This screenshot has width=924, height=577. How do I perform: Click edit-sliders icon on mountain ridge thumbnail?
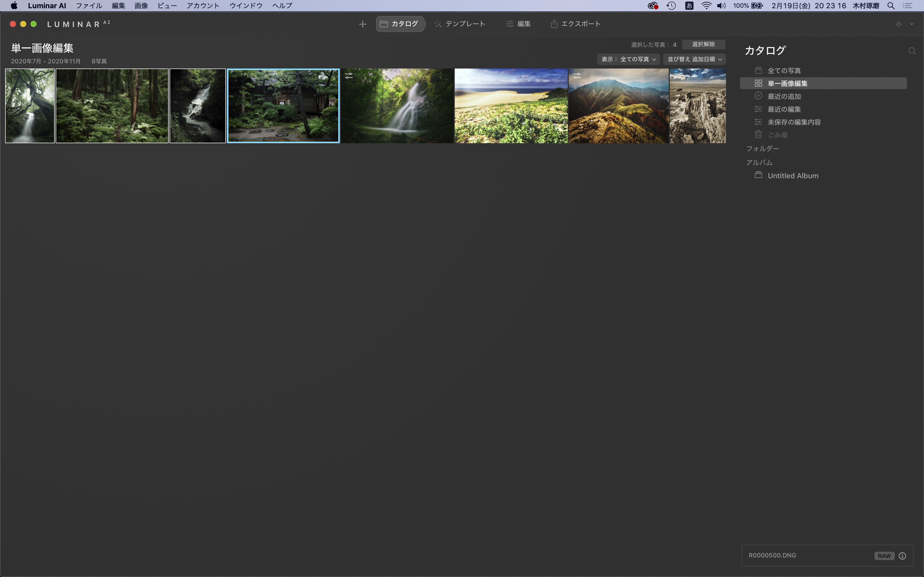576,76
